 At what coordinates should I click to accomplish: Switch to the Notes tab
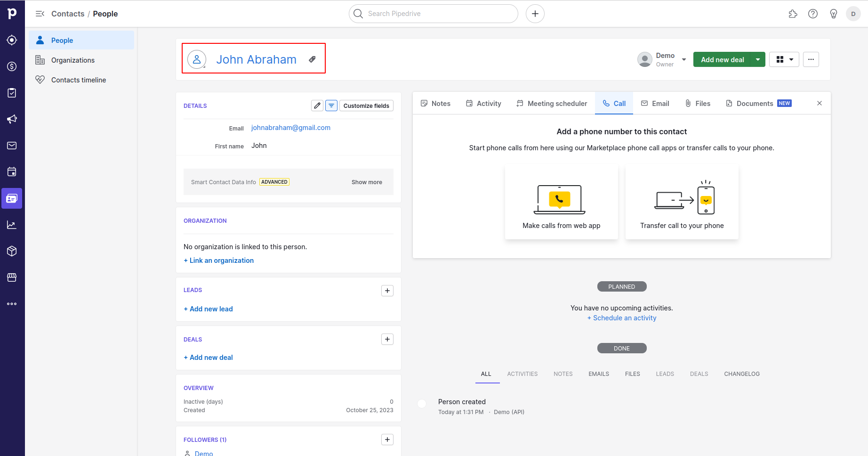coord(435,104)
